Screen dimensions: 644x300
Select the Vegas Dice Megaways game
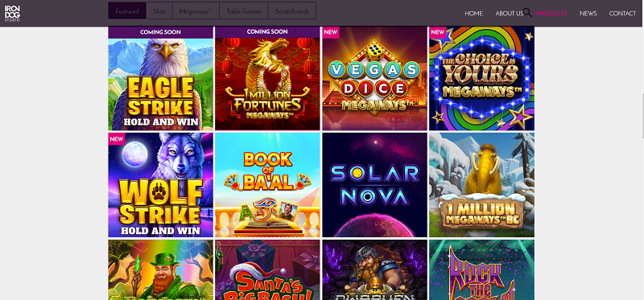coord(374,78)
